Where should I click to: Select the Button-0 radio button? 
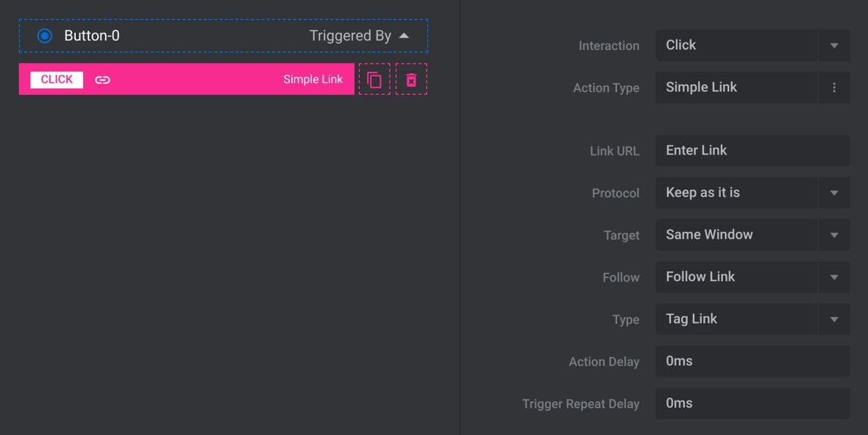(44, 36)
